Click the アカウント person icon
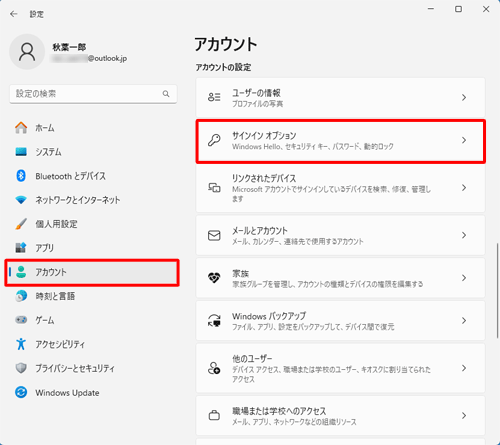This screenshot has width=500, height=445. point(21,272)
